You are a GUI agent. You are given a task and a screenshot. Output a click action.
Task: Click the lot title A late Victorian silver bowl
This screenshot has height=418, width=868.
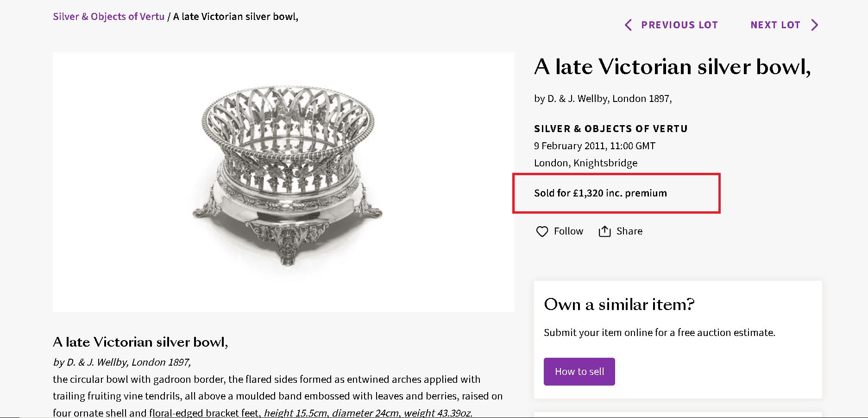(x=671, y=67)
